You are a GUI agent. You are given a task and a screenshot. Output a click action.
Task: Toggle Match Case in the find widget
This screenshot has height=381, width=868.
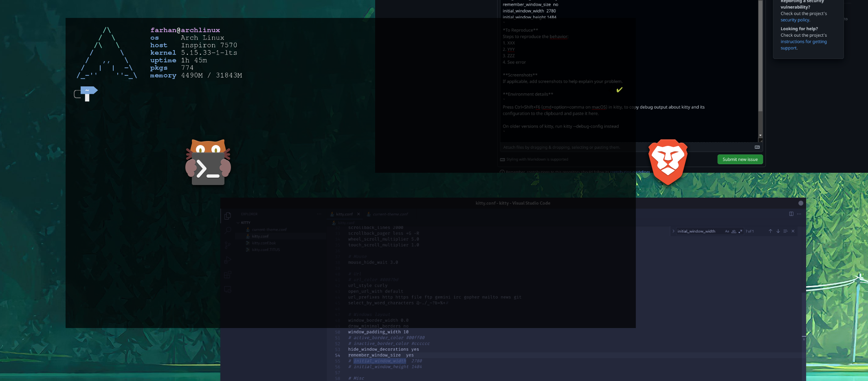[727, 231]
